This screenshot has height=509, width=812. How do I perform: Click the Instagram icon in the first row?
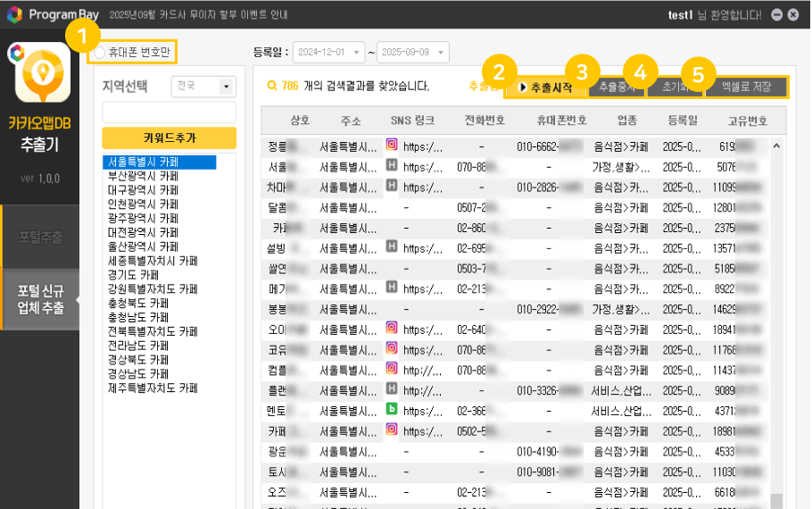click(391, 144)
